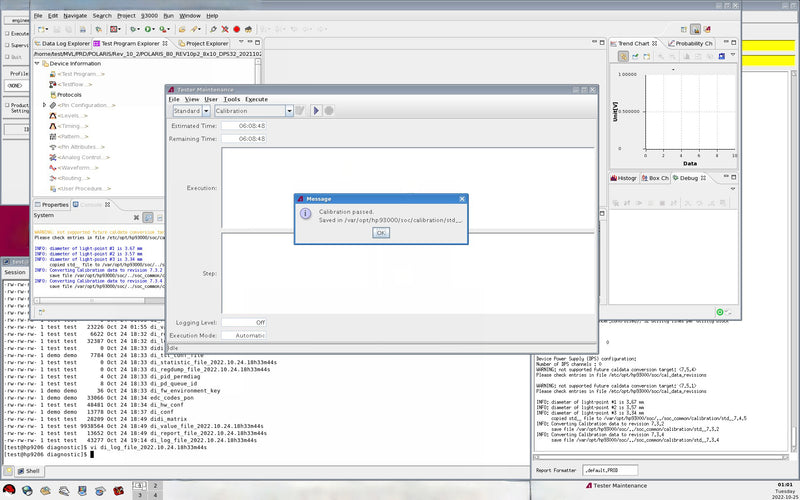Viewport: 800px width, 500px height.
Task: Click the red record circle toolbar icon
Action: 237,30
